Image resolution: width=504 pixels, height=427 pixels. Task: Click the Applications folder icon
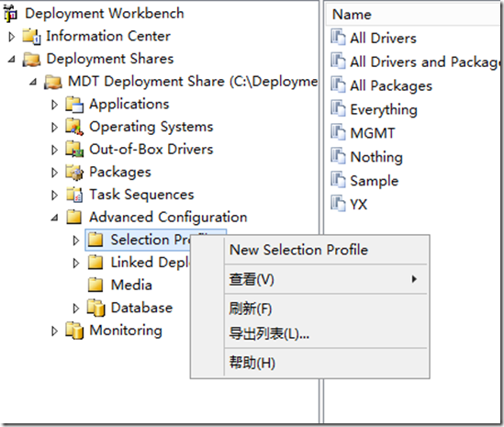[x=74, y=105]
